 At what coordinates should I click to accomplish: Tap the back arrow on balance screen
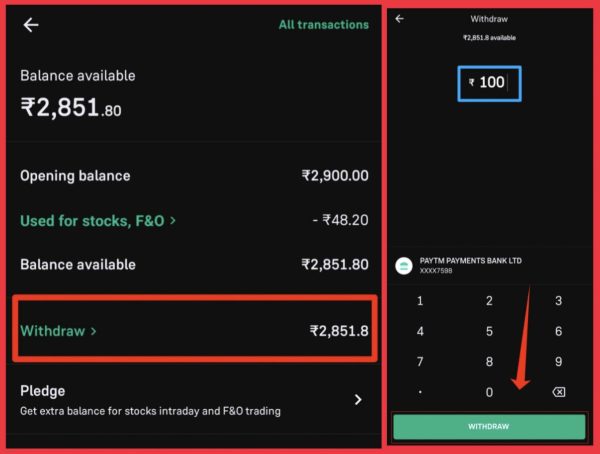coord(31,25)
